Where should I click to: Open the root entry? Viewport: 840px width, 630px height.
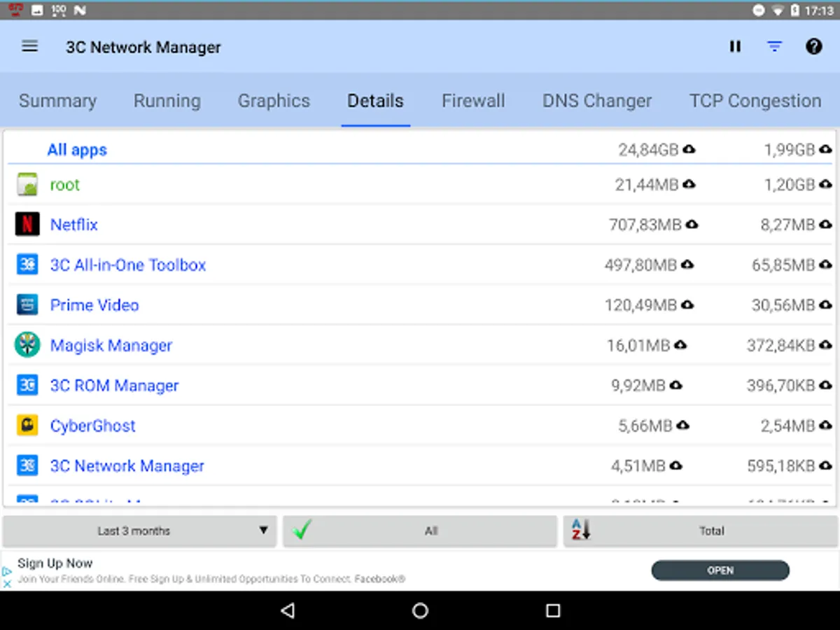click(x=420, y=185)
